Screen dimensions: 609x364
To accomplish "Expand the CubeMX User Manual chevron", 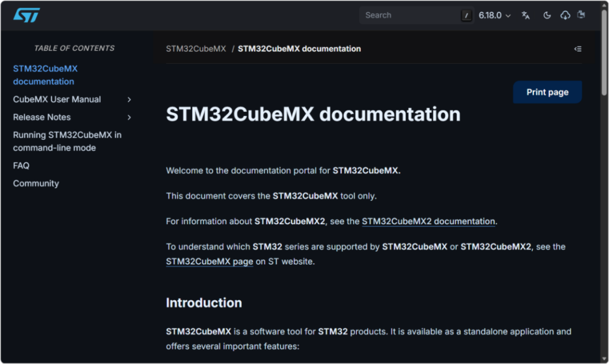I will coord(129,100).
